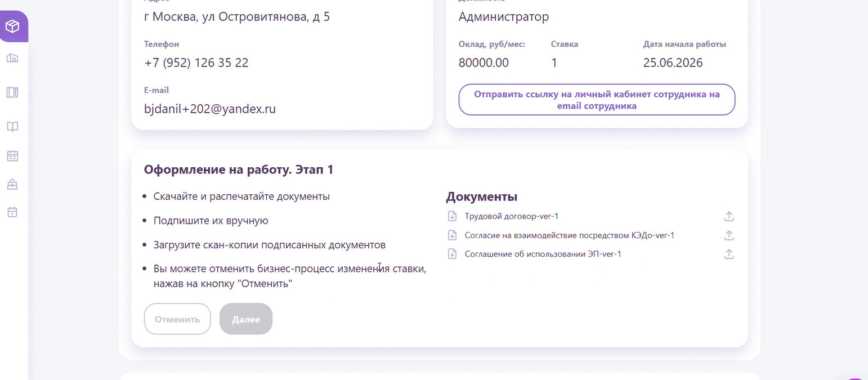The width and height of the screenshot is (868, 380).
Task: Open the briefcase sidebar icon
Action: [12, 184]
